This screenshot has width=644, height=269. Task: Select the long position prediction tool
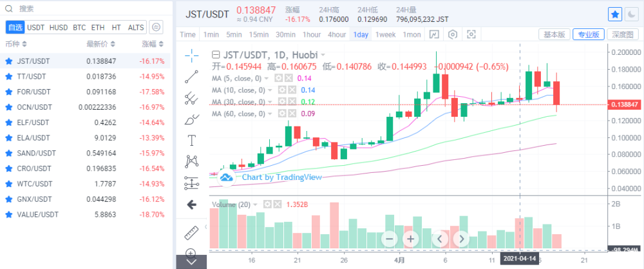click(x=191, y=183)
